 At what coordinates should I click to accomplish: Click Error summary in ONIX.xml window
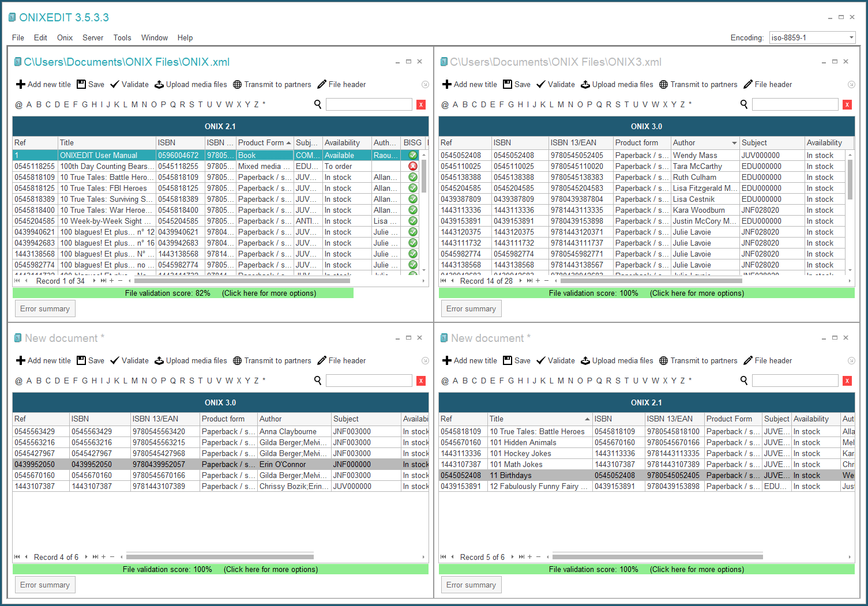[45, 308]
